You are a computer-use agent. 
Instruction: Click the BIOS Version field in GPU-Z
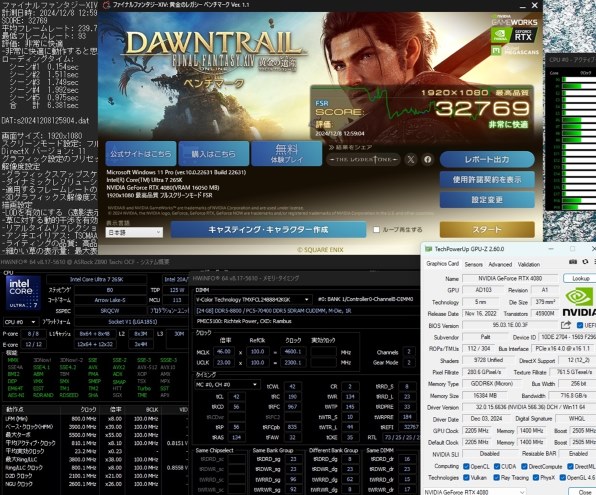click(x=510, y=325)
